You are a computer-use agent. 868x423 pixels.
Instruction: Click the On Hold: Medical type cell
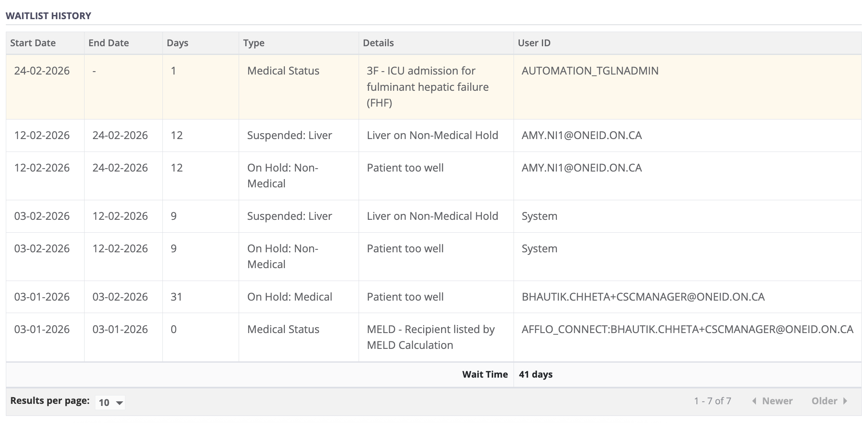[289, 297]
